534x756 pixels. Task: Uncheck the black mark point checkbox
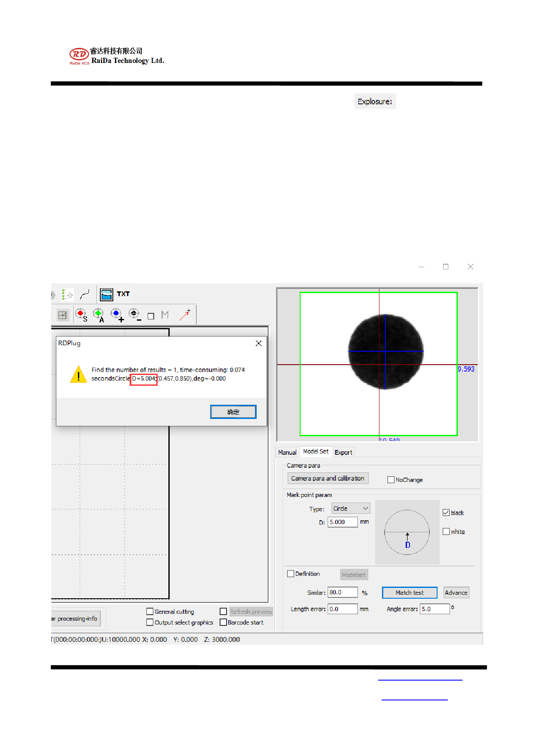tap(446, 512)
